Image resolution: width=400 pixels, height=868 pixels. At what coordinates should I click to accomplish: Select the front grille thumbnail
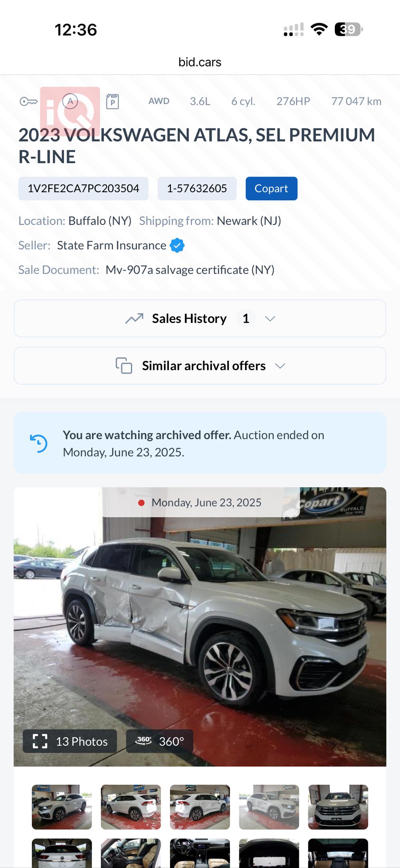tap(338, 806)
